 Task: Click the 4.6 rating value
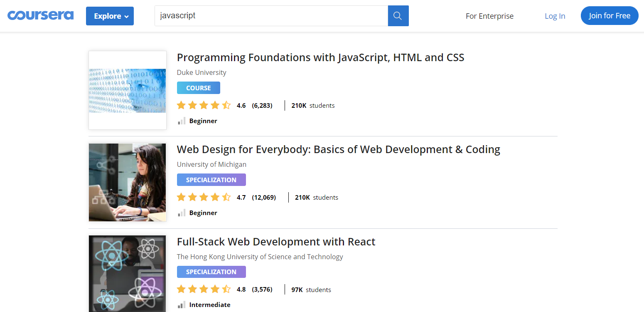click(x=241, y=106)
